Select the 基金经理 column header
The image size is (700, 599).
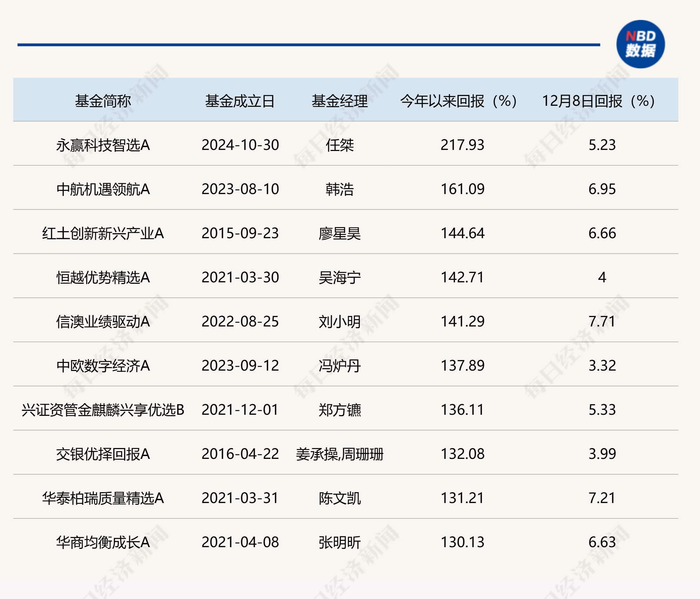click(x=339, y=101)
